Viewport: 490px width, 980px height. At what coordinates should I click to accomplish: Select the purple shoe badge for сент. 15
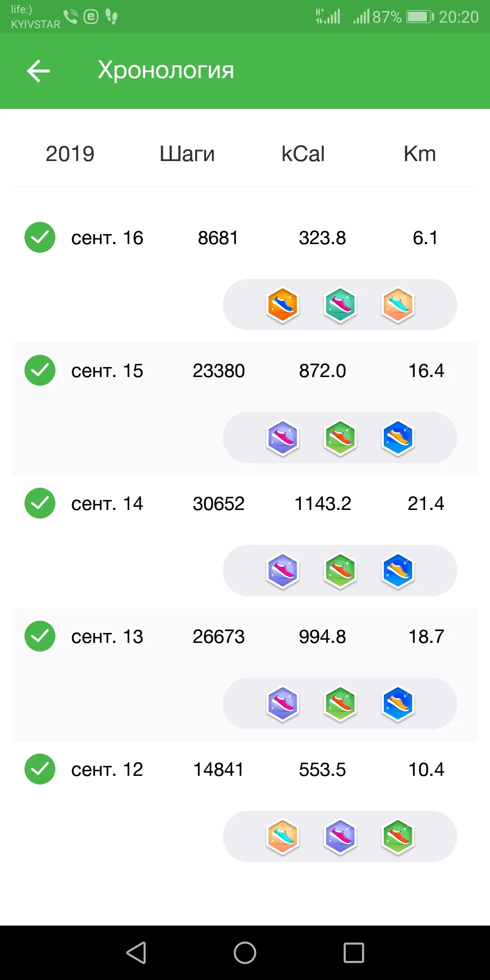tap(282, 437)
